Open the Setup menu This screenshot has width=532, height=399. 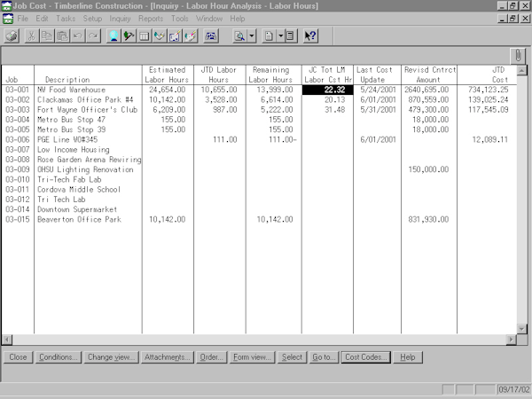point(92,19)
